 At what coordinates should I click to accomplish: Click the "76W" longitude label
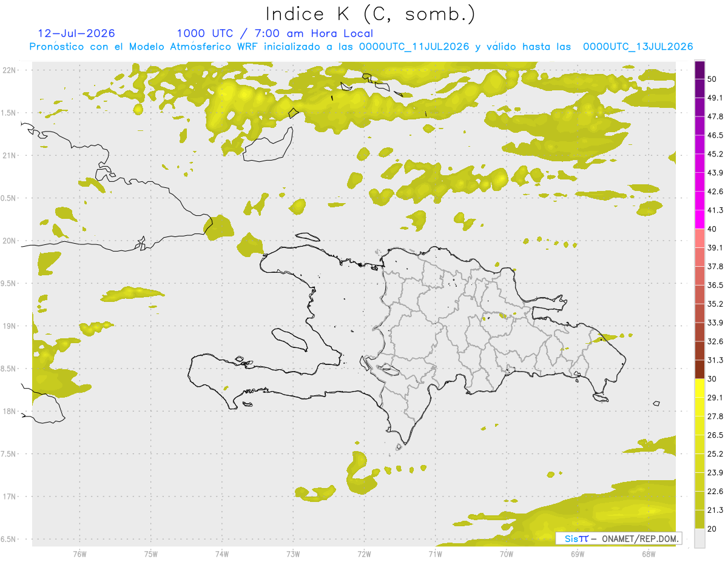pyautogui.click(x=79, y=554)
